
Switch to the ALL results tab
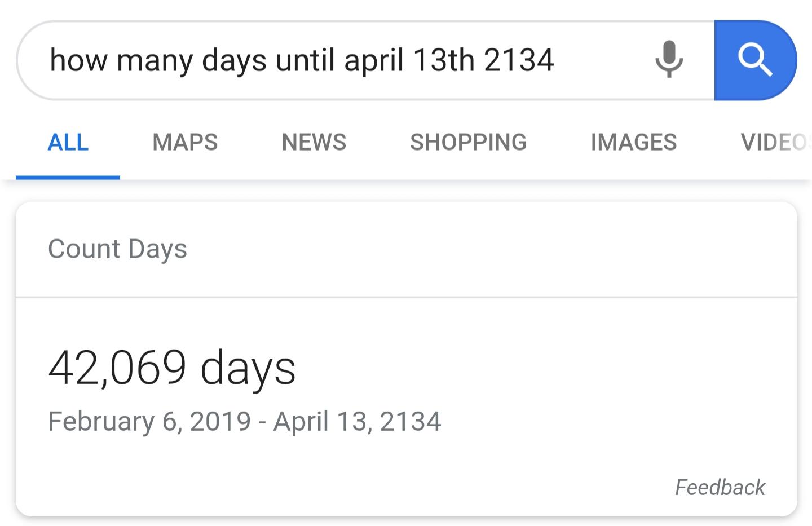coord(68,142)
